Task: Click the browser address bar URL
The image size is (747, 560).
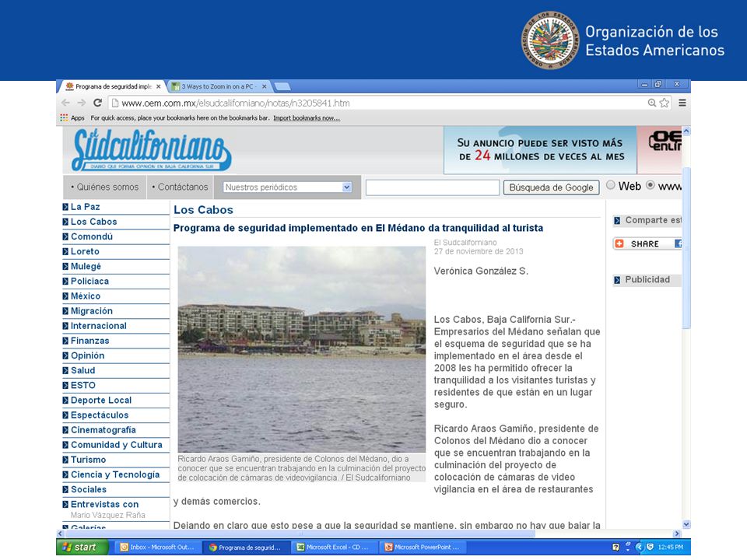Action: [236, 103]
